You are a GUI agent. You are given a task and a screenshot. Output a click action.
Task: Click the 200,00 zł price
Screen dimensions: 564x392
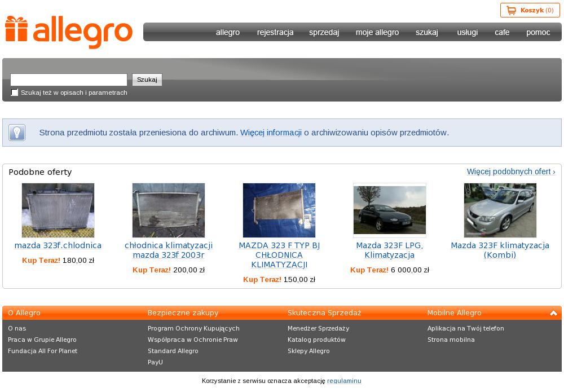(189, 270)
